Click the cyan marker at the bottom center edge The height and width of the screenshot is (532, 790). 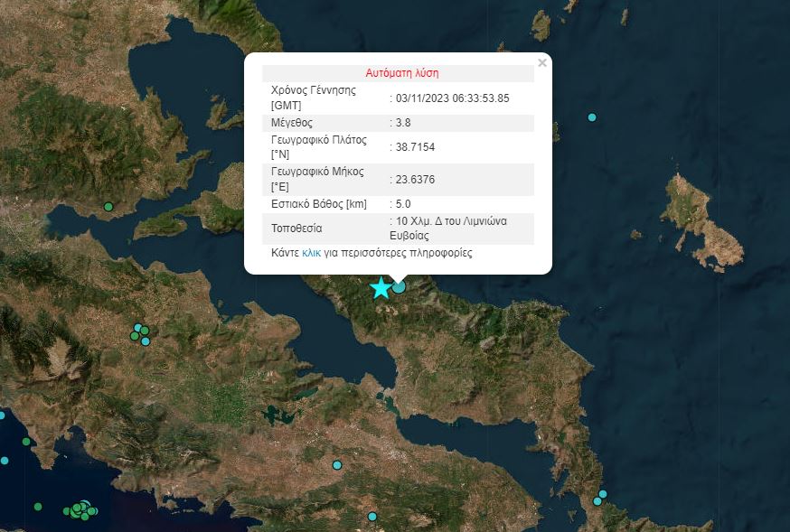(372, 517)
